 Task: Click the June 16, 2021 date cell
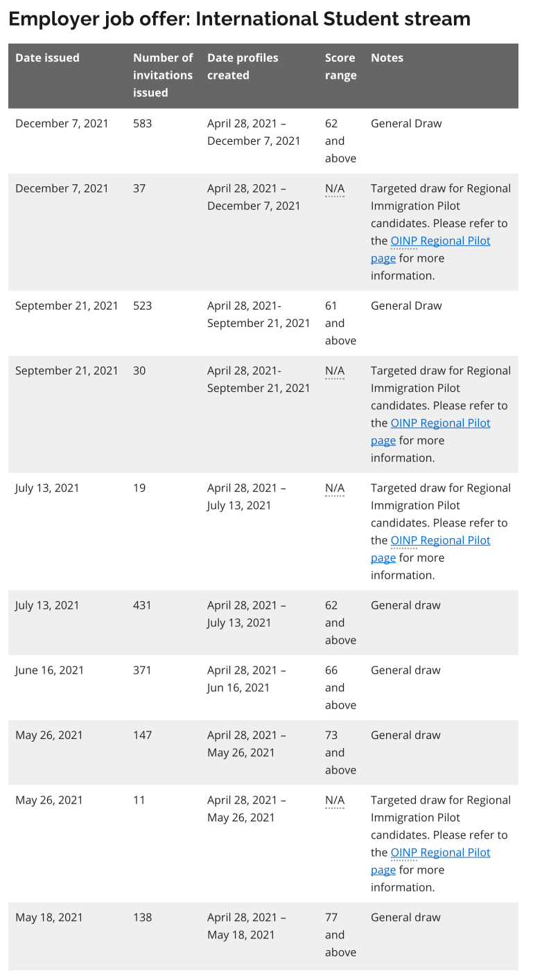pos(49,670)
